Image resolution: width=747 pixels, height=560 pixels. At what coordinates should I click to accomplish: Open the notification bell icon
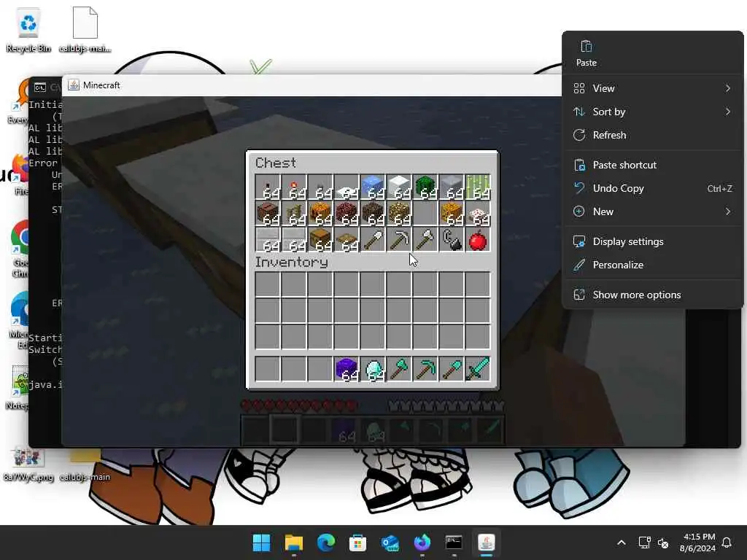point(727,542)
